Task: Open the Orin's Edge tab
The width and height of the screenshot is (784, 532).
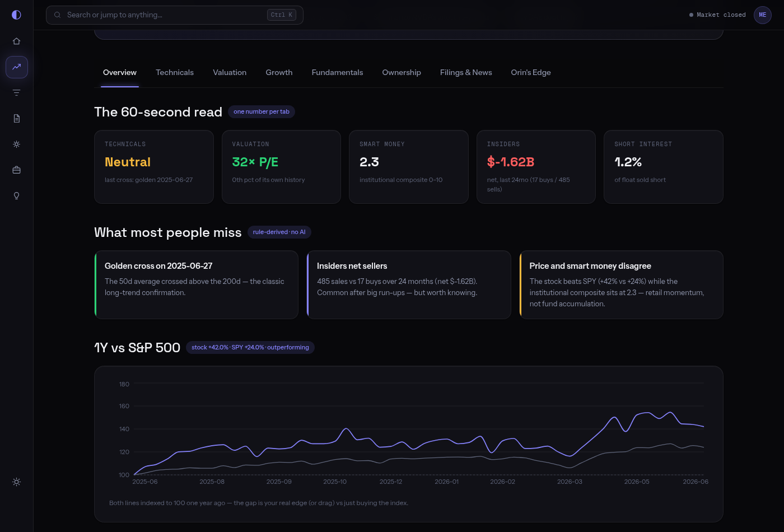Action: [x=531, y=72]
